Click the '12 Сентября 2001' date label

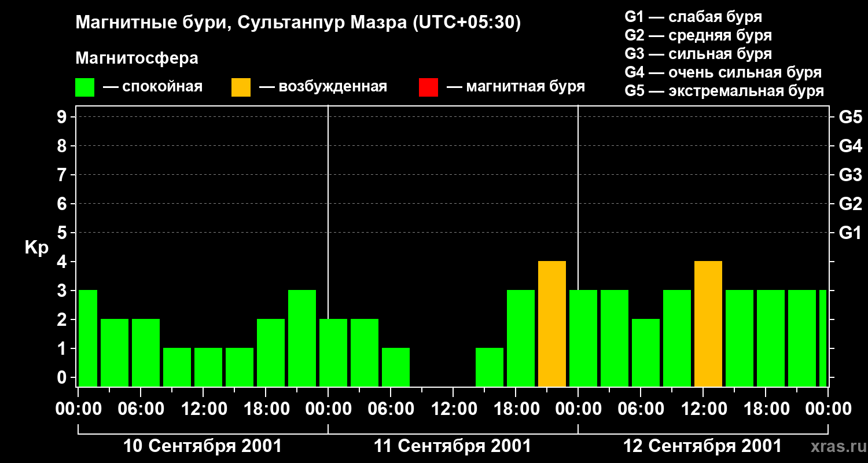point(702,446)
